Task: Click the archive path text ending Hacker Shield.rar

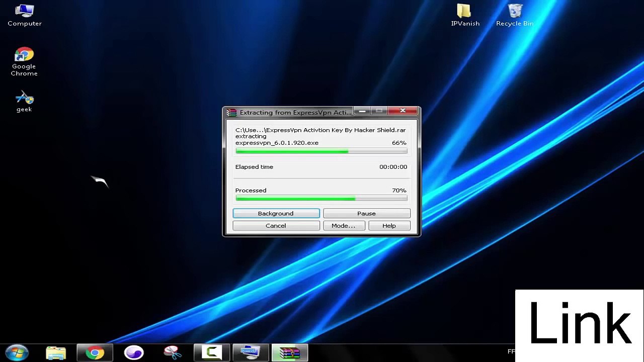Action: [320, 130]
